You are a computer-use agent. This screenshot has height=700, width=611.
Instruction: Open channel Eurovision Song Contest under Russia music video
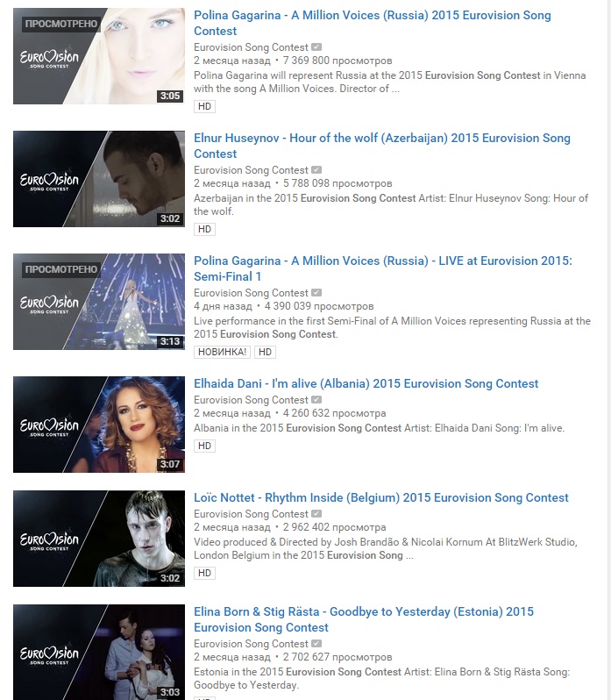(x=251, y=47)
